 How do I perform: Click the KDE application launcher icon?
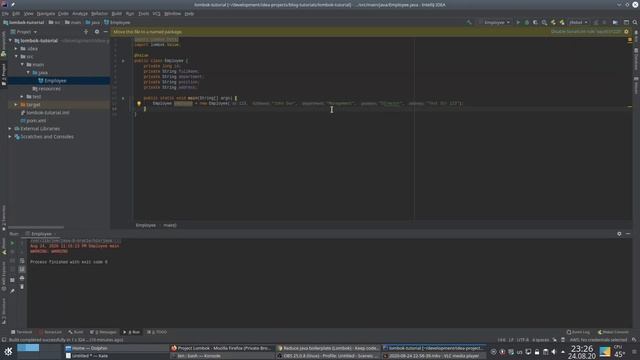tap(8, 351)
